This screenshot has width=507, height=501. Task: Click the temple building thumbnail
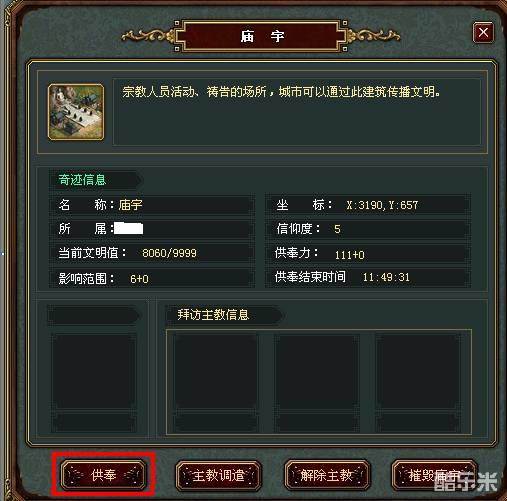point(76,112)
